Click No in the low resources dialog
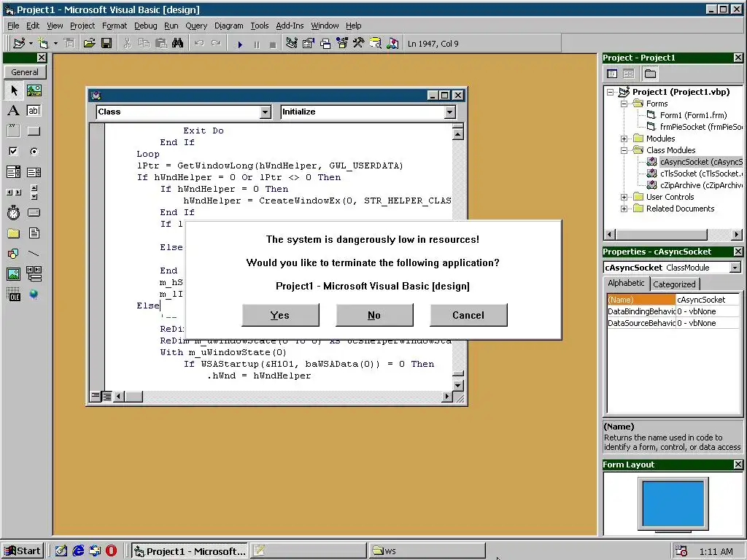747x560 pixels. 374,315
